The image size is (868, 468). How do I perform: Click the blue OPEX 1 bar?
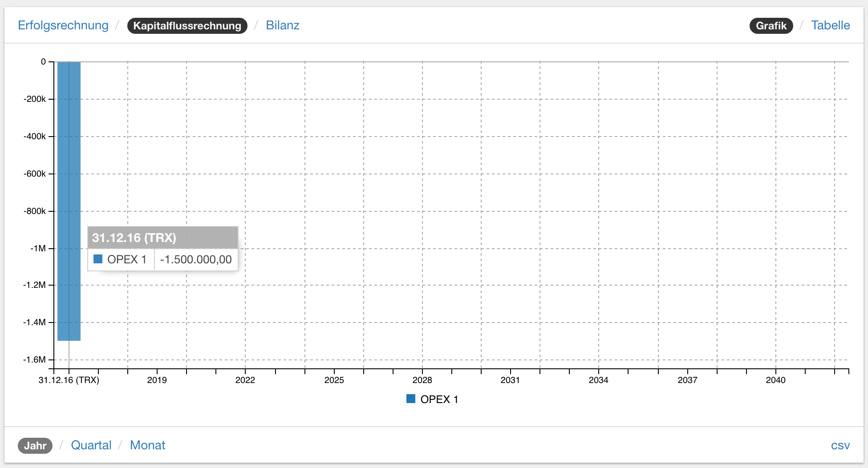(69, 178)
